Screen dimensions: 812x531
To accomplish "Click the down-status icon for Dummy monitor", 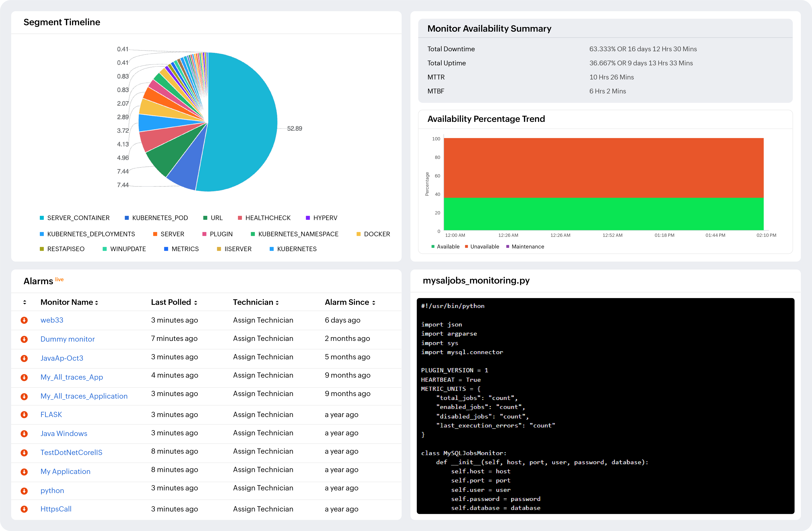I will 24,339.
